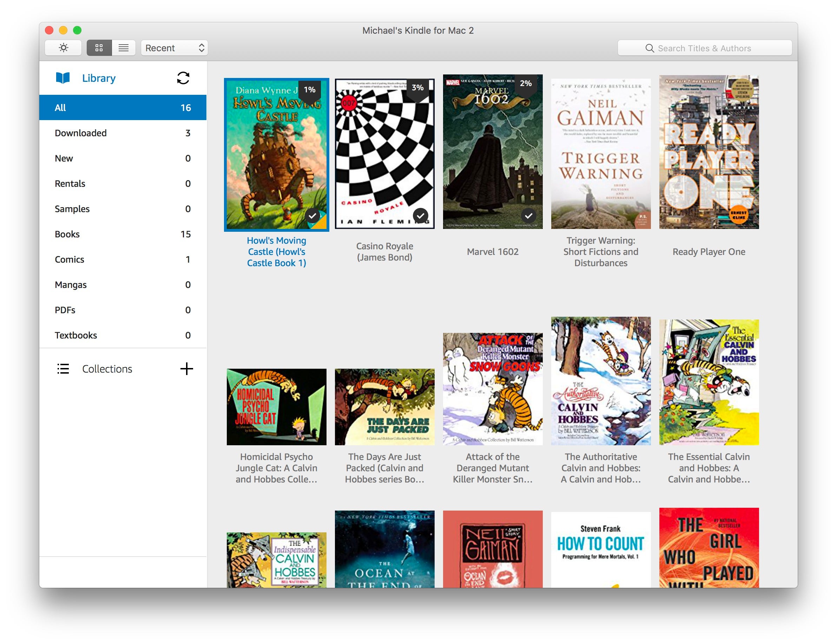
Task: Select the Rentals filter
Action: click(x=123, y=184)
